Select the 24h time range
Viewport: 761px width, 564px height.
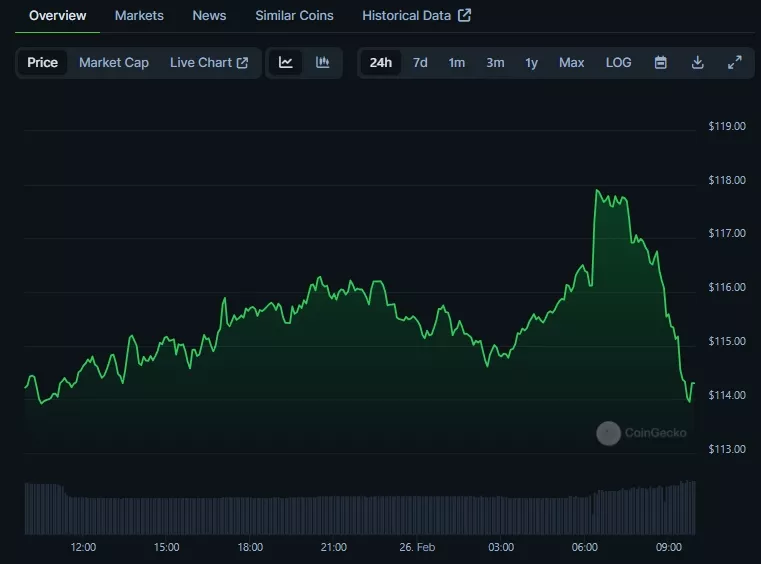click(x=381, y=62)
